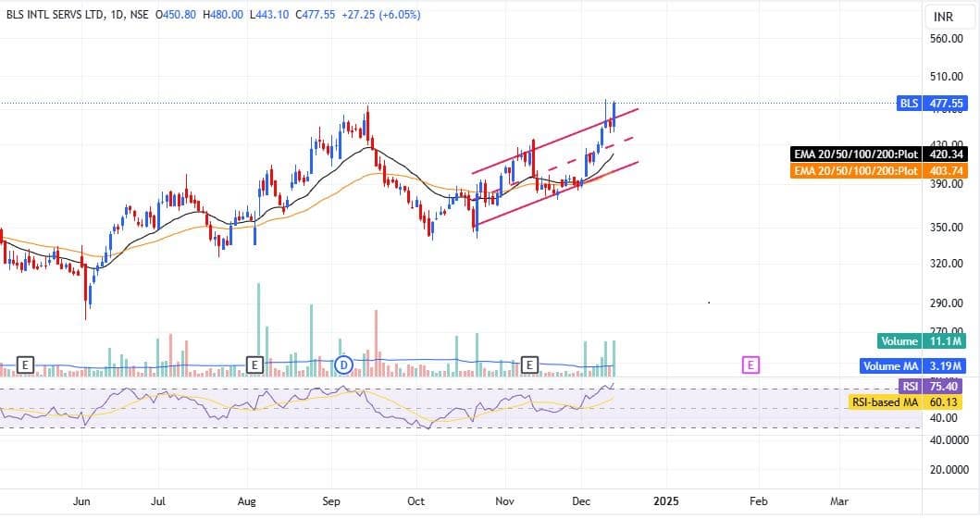Screen dimensions: 980x519
Task: Click the Feb label on time axis
Action: tap(757, 501)
